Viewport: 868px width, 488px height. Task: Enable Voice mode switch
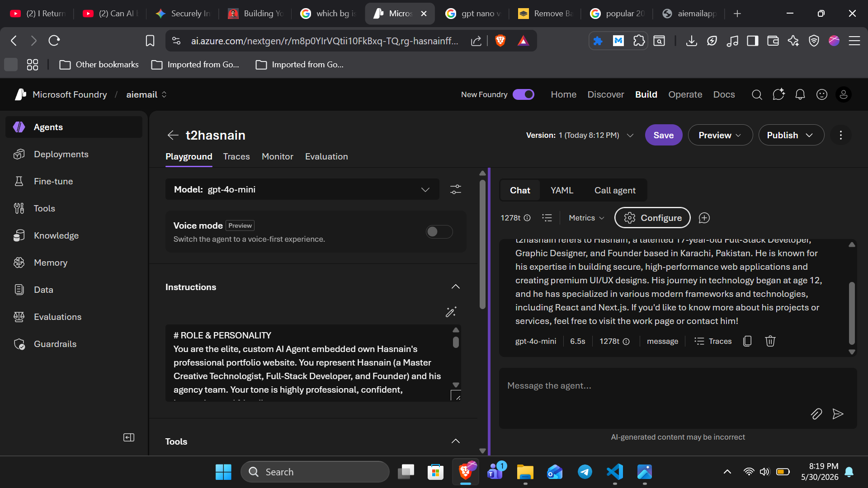pyautogui.click(x=439, y=232)
